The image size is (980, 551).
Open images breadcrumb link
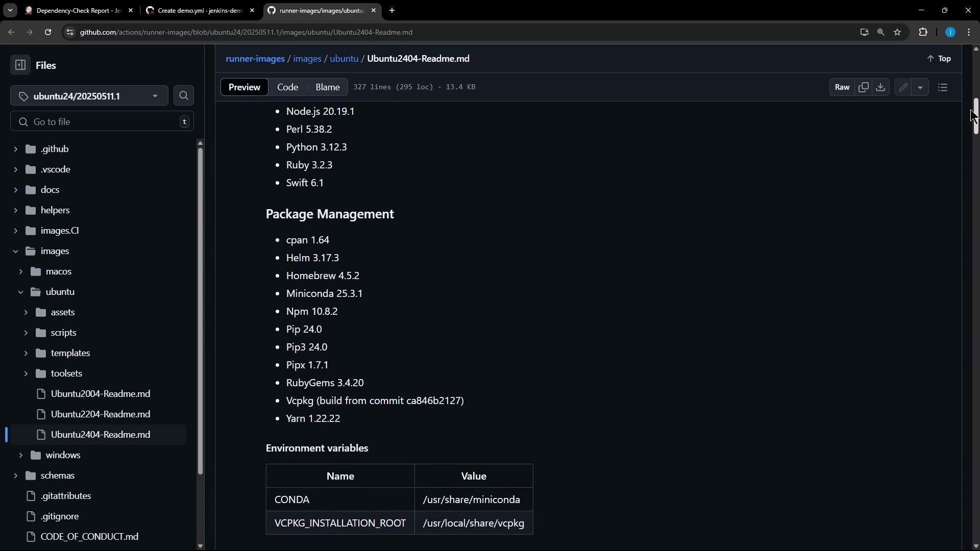tap(307, 59)
